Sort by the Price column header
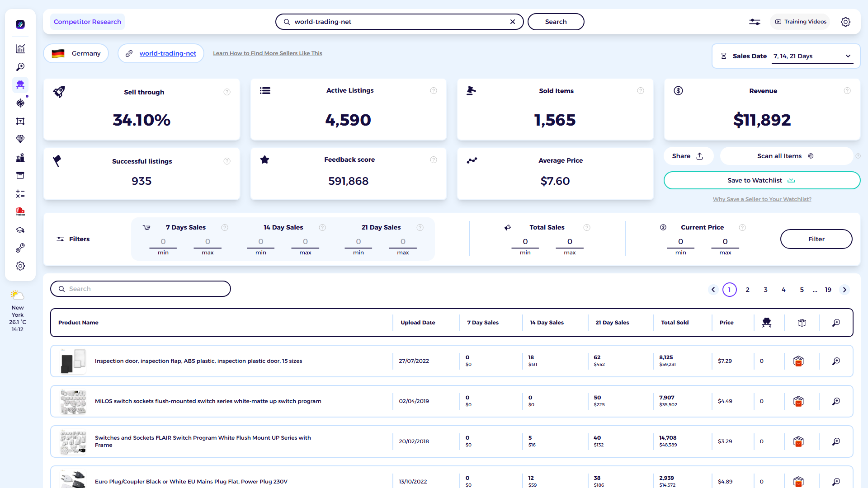Screen dimensions: 868x488 726,323
